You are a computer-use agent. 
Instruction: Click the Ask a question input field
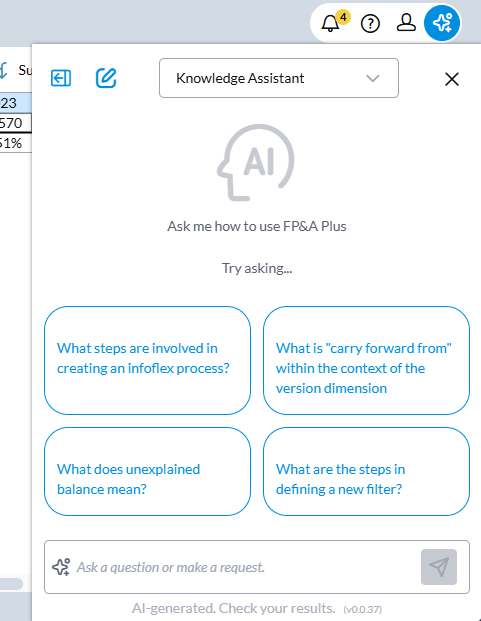coord(245,567)
